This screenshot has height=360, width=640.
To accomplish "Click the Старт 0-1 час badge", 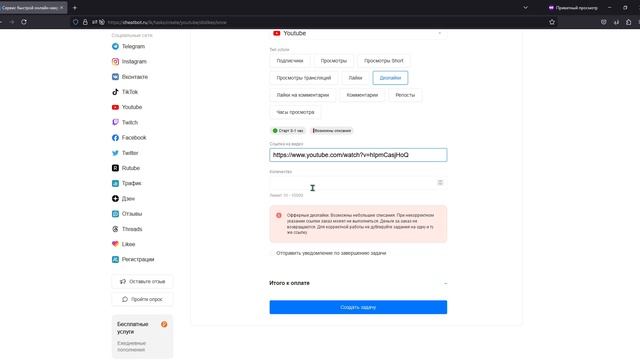I will pyautogui.click(x=288, y=131).
